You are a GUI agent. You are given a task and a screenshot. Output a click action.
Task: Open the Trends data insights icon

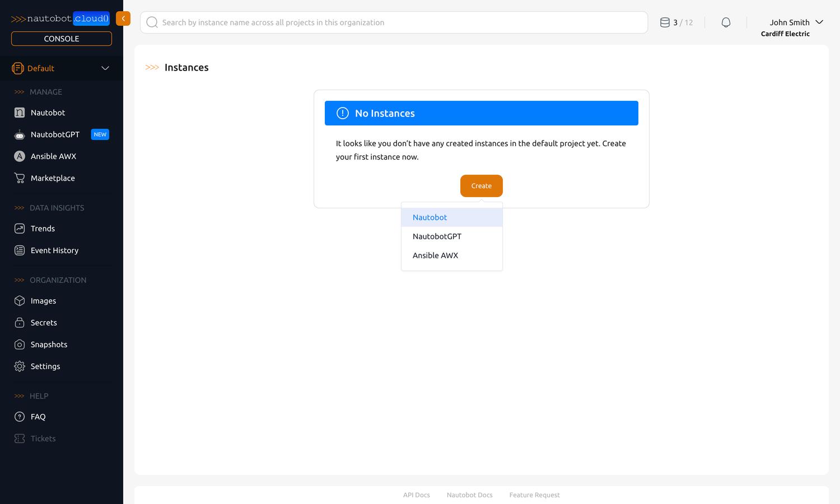point(18,228)
